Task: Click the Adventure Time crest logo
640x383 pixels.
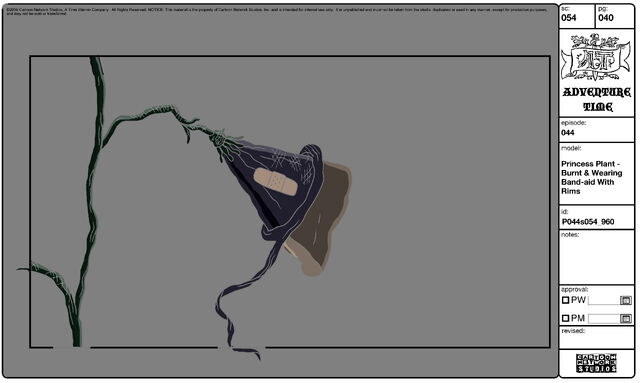Action: pyautogui.click(x=596, y=57)
